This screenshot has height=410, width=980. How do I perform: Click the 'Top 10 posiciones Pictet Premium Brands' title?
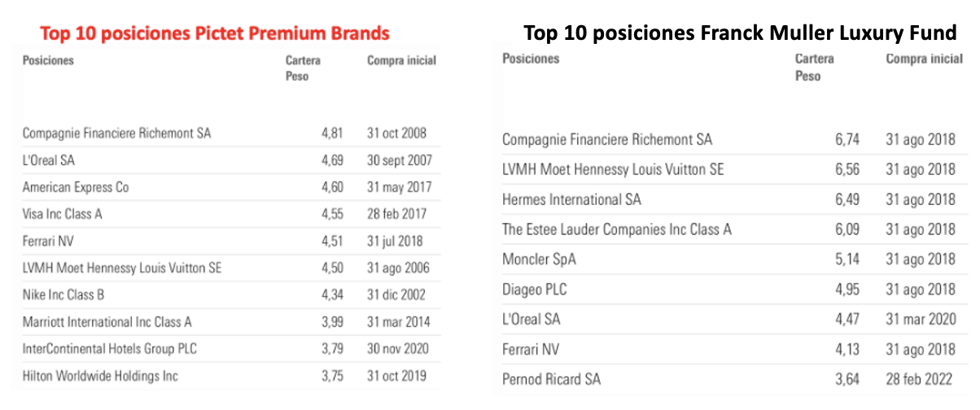215,33
